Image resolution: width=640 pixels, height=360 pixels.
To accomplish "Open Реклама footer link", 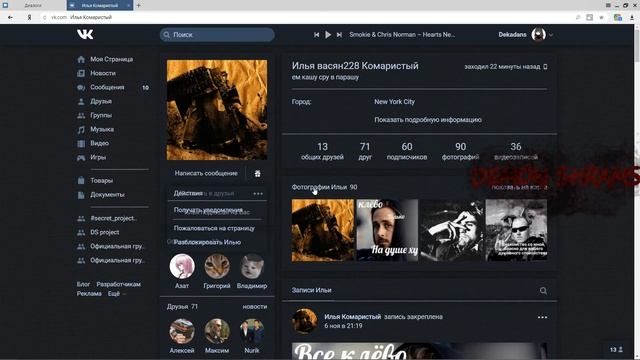I will pyautogui.click(x=89, y=294).
